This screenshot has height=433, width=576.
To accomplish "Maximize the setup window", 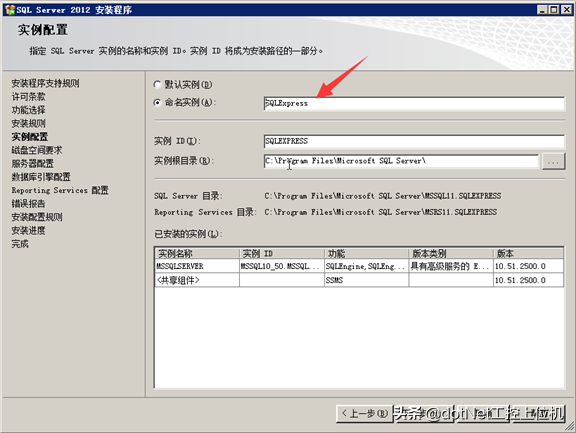I will pos(554,10).
